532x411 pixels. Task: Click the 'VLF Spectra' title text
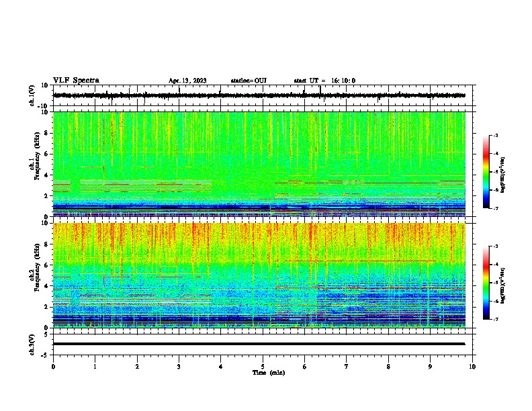76,81
